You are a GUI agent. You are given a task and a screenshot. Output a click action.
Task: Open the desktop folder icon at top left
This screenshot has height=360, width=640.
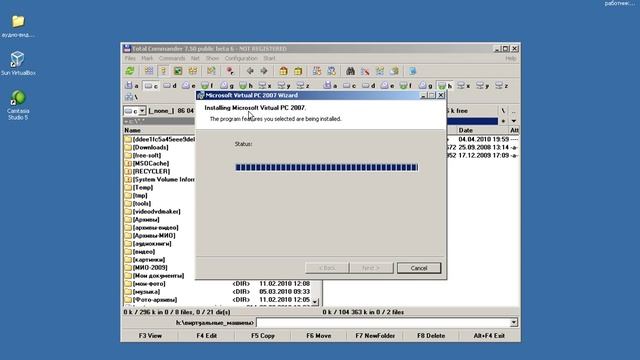coord(18,26)
